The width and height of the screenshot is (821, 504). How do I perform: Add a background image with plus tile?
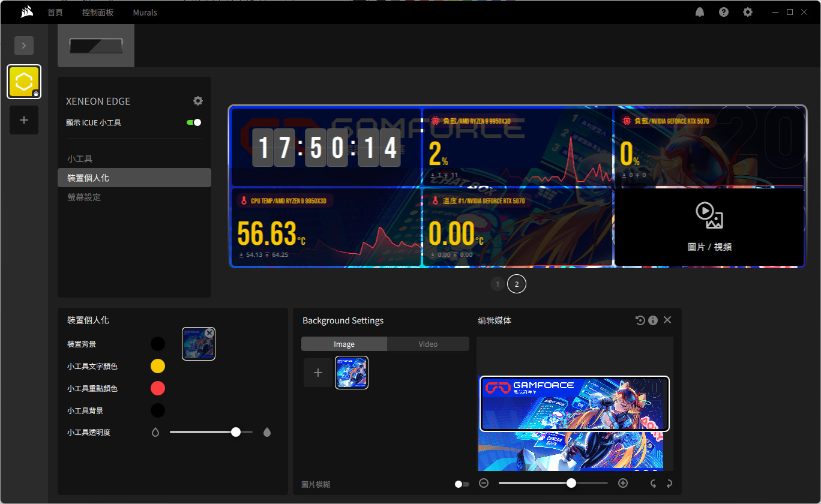coord(318,373)
